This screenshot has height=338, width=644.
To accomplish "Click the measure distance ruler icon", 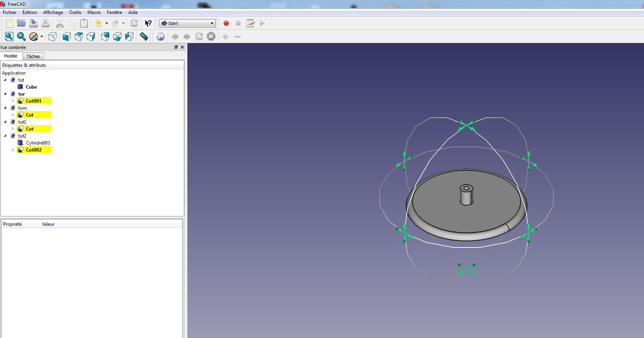I will point(144,37).
